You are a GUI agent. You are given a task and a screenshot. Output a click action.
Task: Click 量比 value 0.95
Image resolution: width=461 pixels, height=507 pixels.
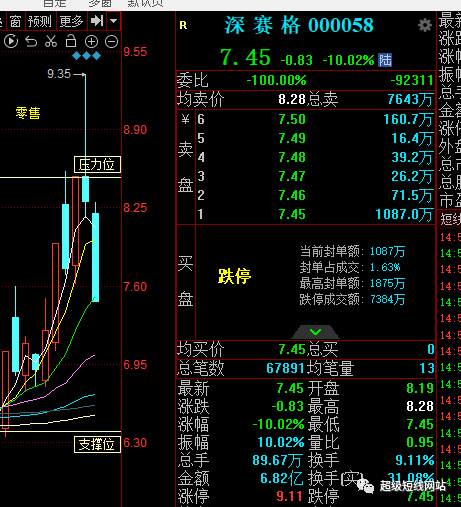420,442
